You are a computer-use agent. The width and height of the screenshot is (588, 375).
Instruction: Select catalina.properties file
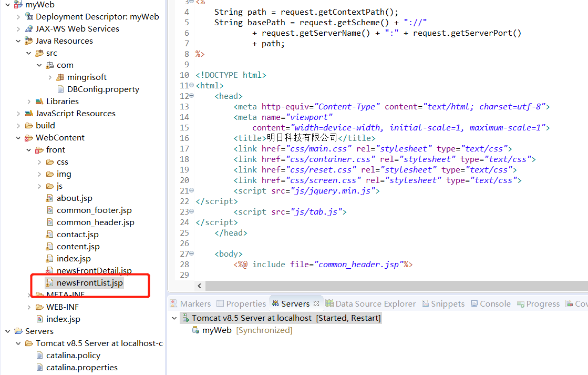[82, 368]
